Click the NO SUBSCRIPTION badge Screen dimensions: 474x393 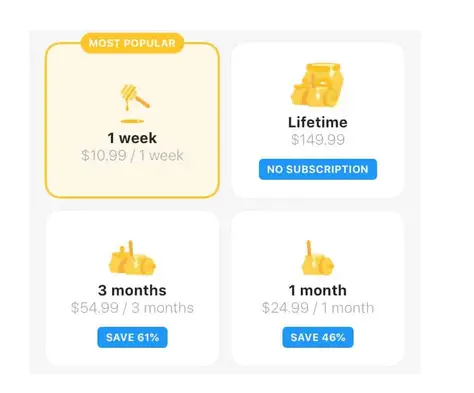(x=318, y=169)
